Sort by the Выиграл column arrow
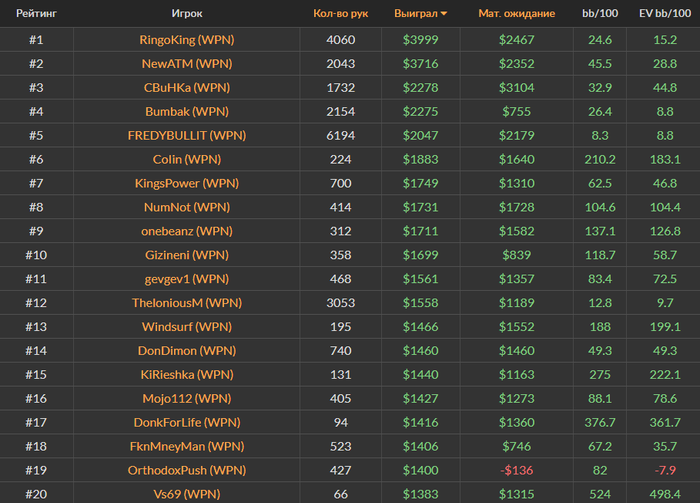Screen dimensions: 700x503 444,14
